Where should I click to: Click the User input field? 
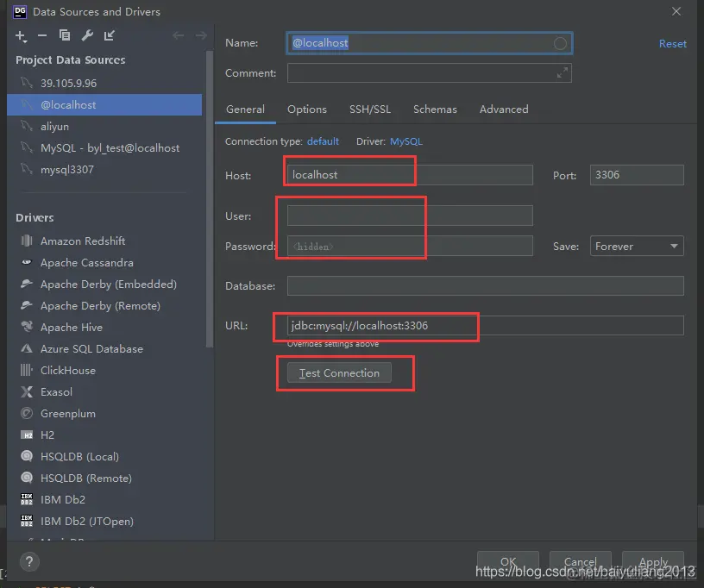click(410, 216)
